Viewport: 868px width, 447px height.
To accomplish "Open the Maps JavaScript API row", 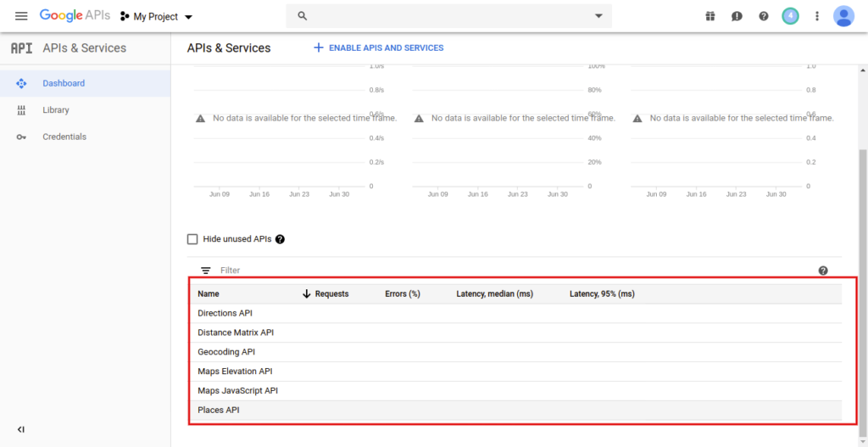I will point(516,391).
